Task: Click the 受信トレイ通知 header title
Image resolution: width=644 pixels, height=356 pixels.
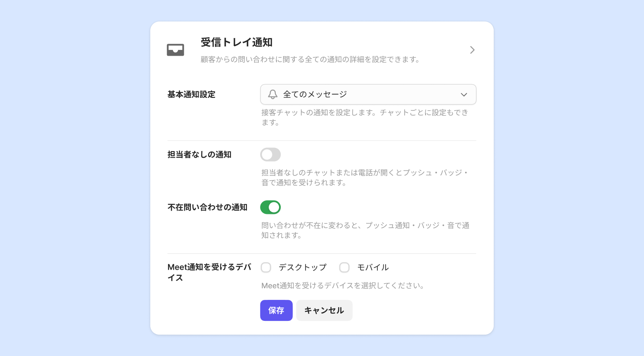Action: [237, 42]
